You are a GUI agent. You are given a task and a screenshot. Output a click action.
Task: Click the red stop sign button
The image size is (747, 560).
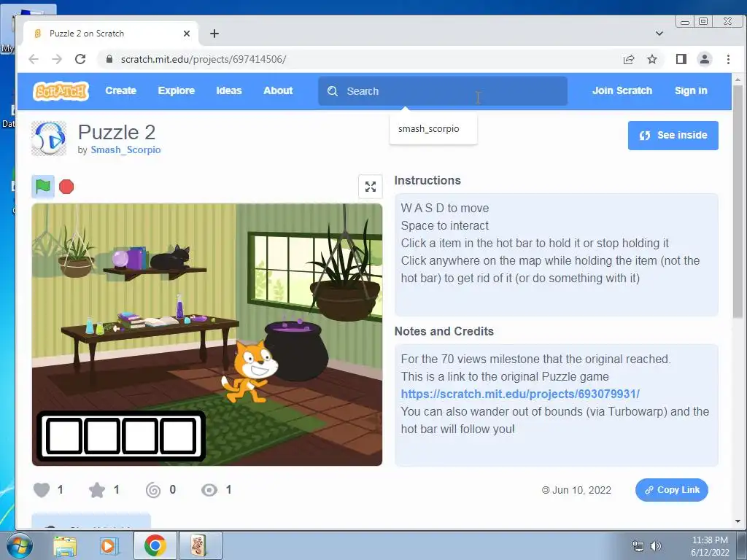(66, 187)
